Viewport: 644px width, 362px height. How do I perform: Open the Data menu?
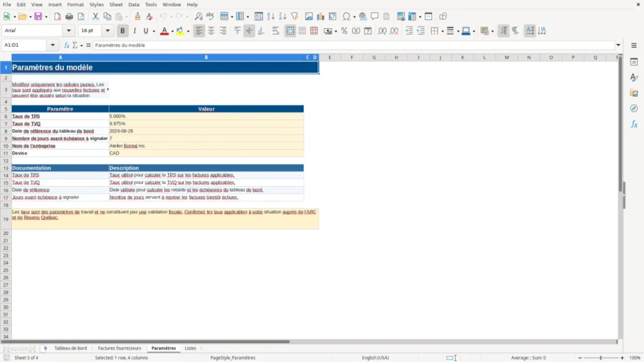(133, 4)
